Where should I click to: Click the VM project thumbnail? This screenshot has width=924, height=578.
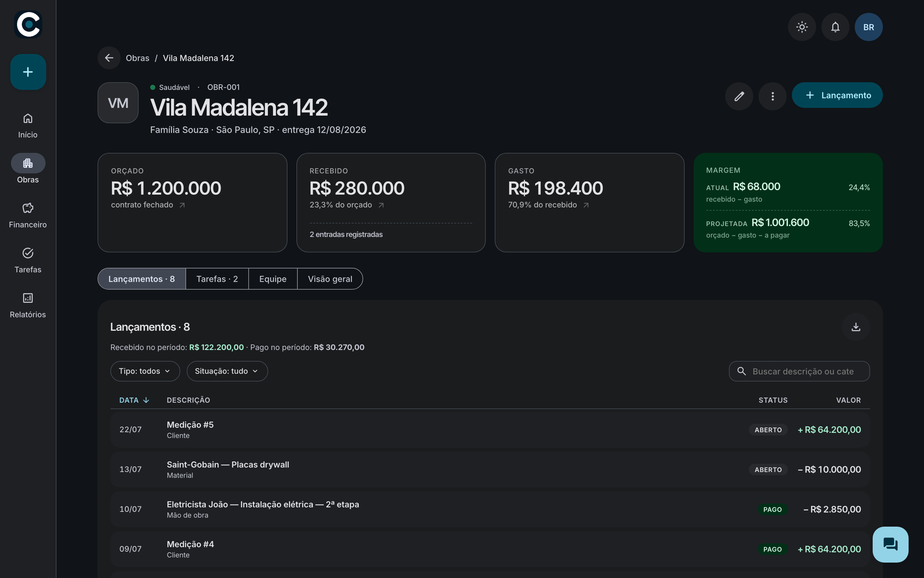[118, 103]
